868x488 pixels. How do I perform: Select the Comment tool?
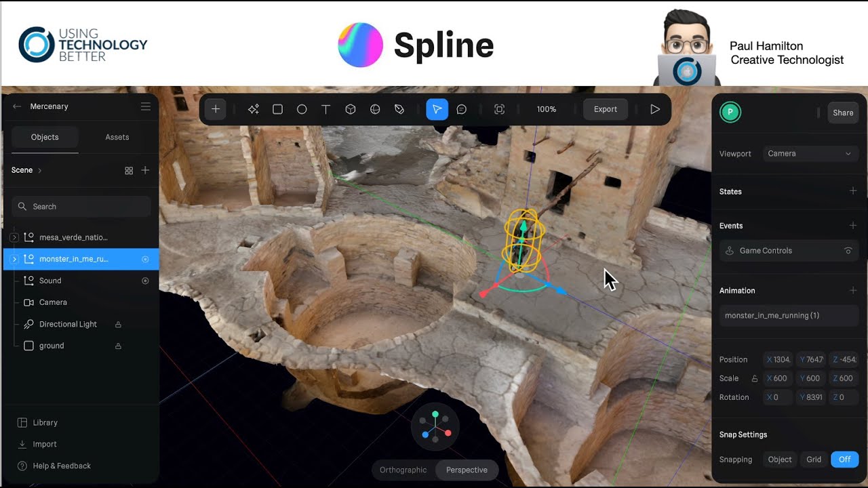tap(462, 109)
